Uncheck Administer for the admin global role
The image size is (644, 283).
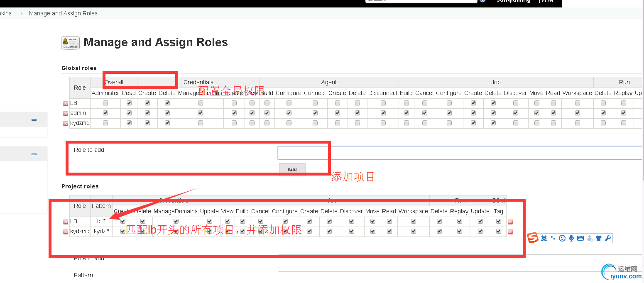(x=105, y=113)
